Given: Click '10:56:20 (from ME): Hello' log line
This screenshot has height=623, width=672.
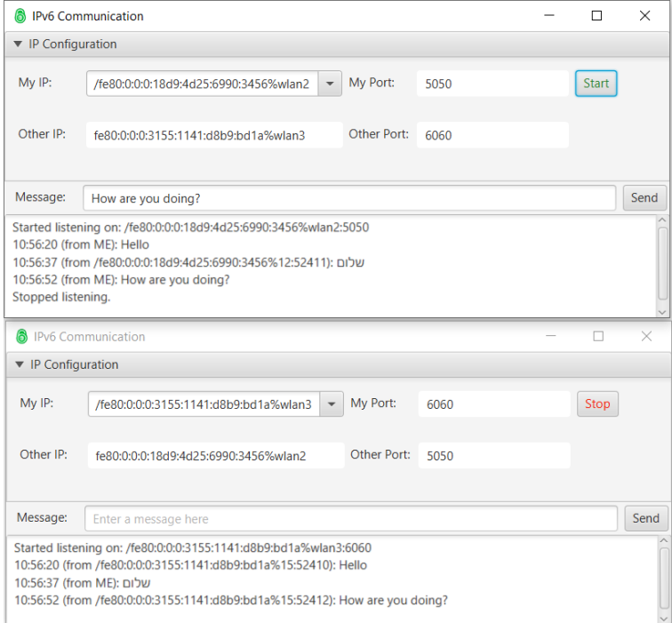Looking at the screenshot, I should tap(81, 244).
